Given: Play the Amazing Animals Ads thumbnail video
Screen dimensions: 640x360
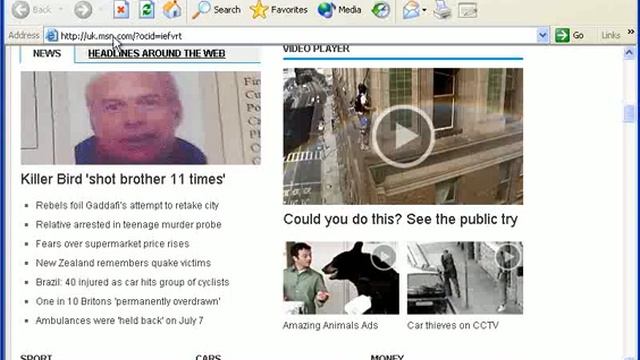Looking at the screenshot, I should point(341,278).
